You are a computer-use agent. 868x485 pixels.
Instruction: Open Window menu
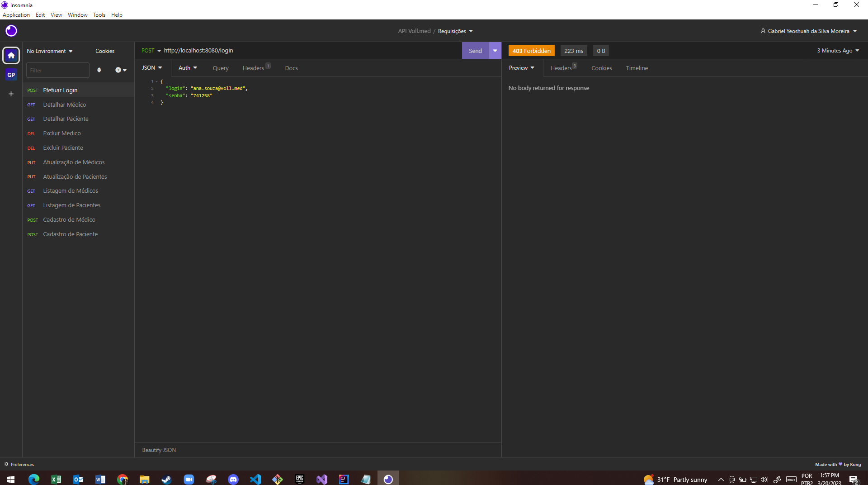point(78,15)
